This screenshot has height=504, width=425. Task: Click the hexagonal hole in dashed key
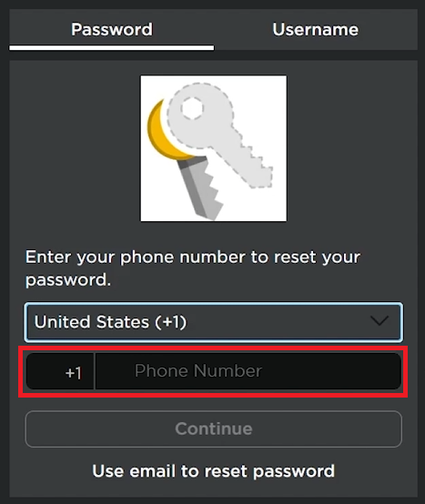coord(192,108)
